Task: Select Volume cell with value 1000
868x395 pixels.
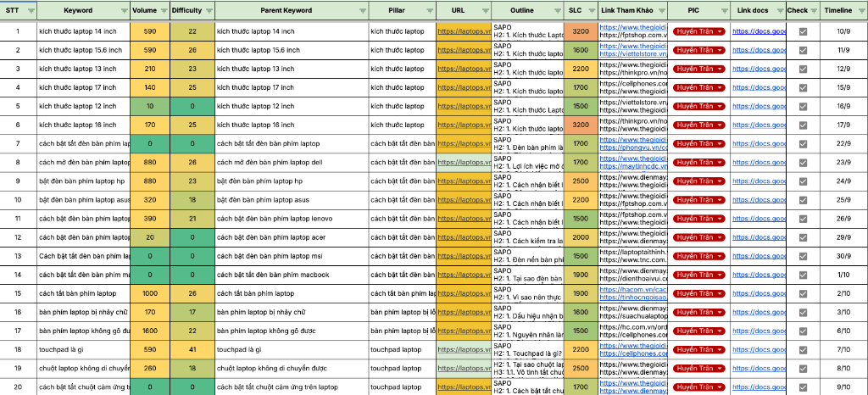Action: pos(150,293)
